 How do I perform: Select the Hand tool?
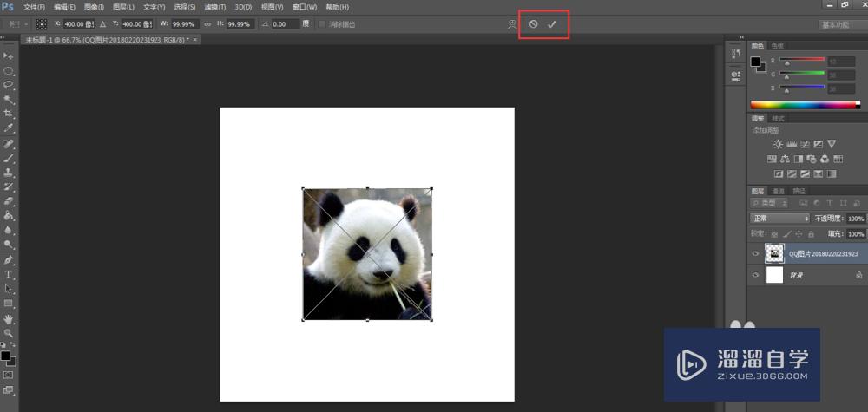click(x=9, y=318)
